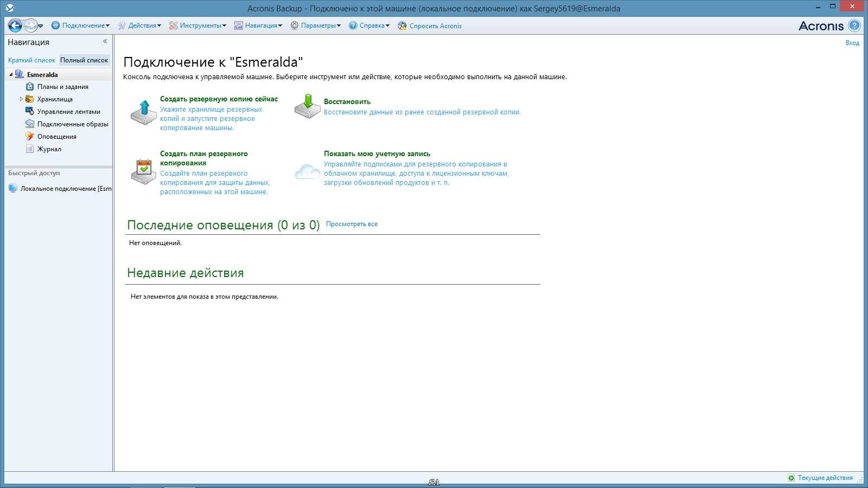Click the Подключение menu globe icon
The height and width of the screenshot is (488, 868).
point(55,25)
